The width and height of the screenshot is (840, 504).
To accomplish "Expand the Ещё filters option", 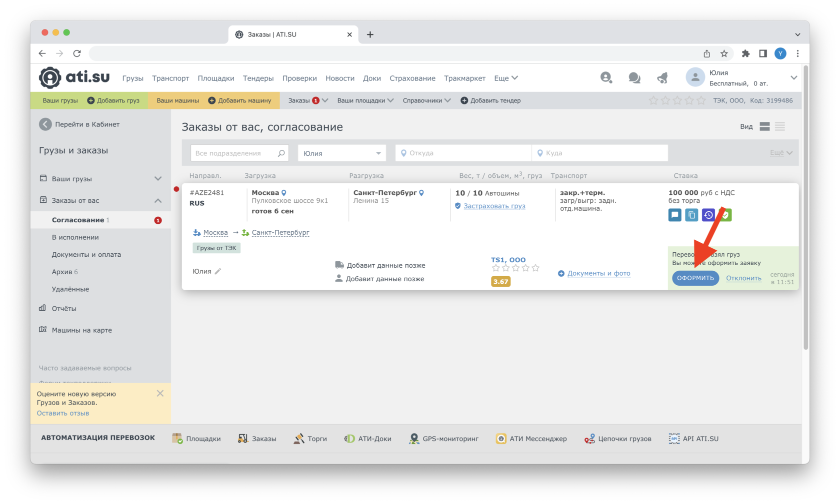I will (781, 153).
